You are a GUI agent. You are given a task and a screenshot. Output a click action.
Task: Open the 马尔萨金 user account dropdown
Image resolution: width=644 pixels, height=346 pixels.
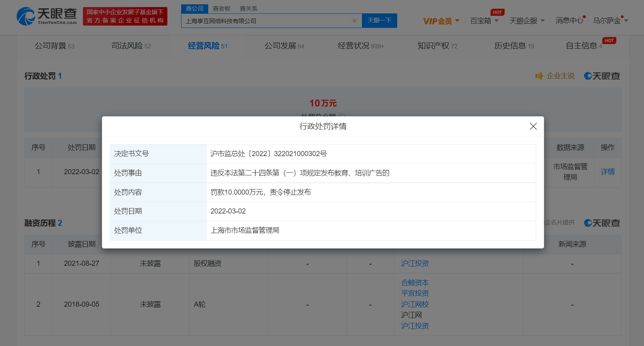(x=610, y=20)
